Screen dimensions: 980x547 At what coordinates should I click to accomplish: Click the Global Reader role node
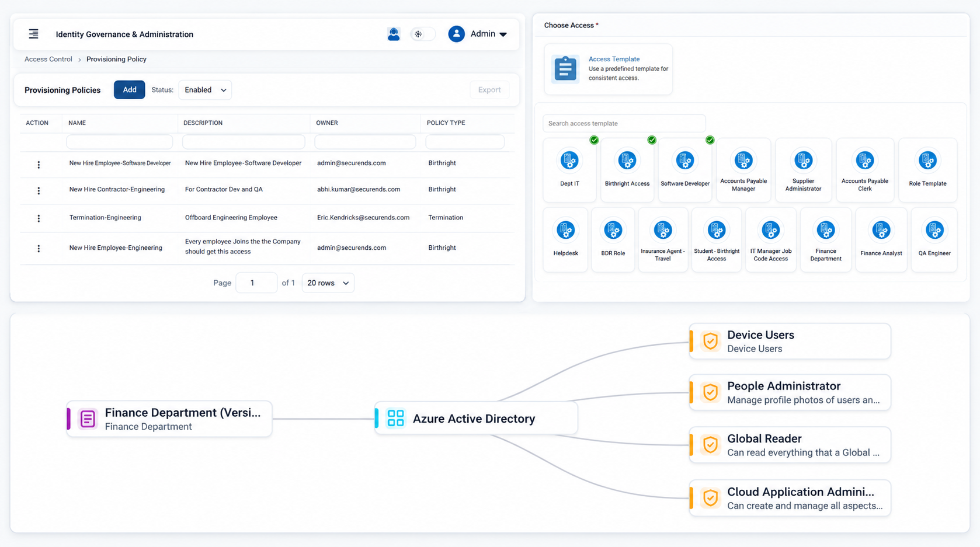790,445
